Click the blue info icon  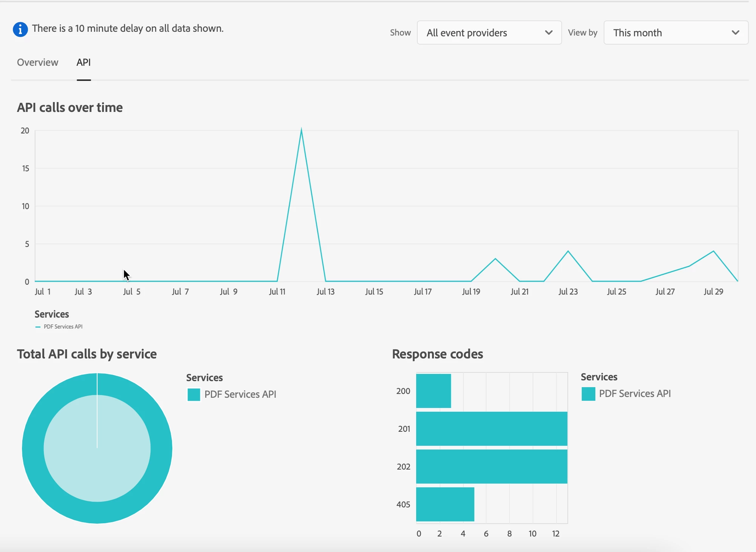[x=20, y=29]
